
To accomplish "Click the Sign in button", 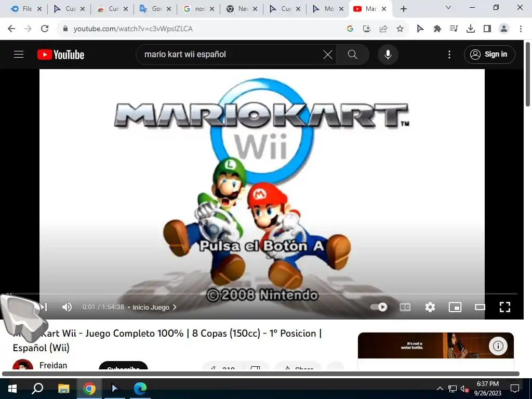I will tap(489, 54).
